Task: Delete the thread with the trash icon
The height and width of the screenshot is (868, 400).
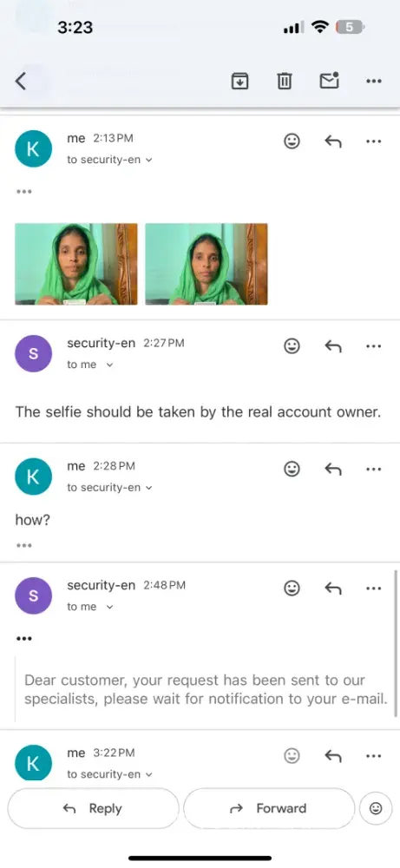Action: [285, 82]
